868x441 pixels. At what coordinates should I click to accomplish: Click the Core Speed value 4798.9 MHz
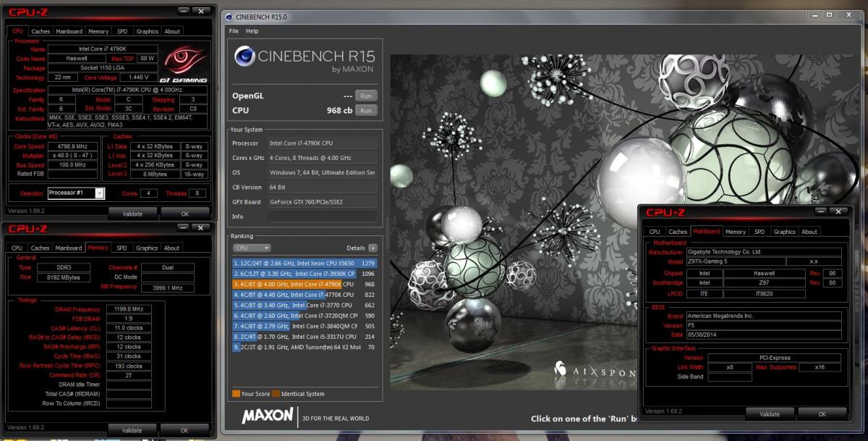coord(72,146)
